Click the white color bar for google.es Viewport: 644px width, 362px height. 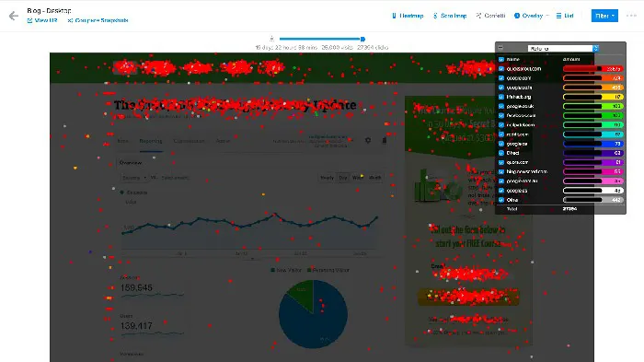click(593, 191)
